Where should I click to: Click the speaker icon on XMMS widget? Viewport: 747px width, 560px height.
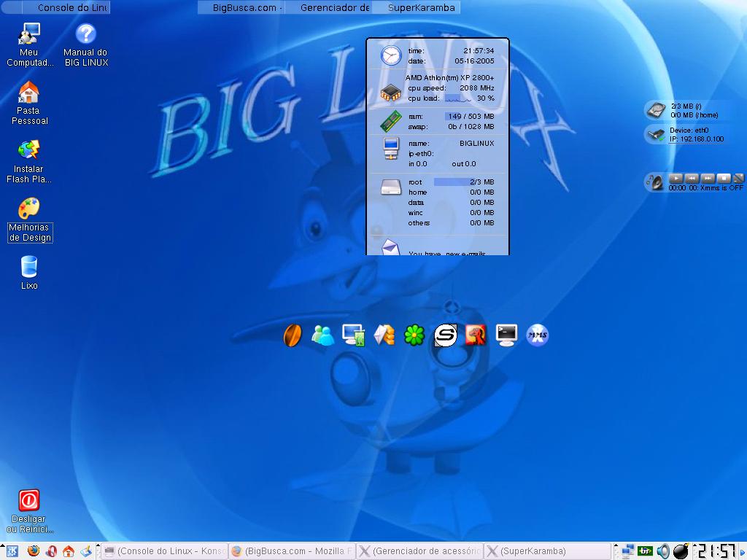click(656, 182)
